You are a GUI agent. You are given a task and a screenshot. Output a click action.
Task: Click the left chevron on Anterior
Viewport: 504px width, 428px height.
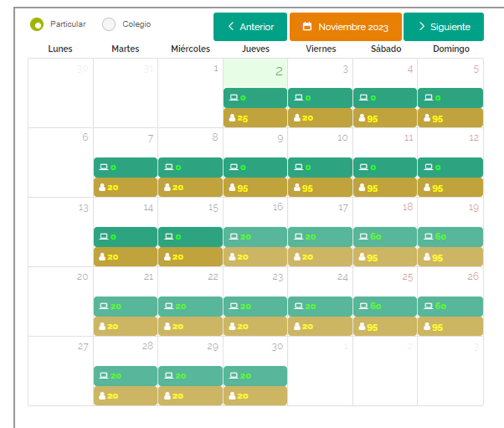point(231,26)
